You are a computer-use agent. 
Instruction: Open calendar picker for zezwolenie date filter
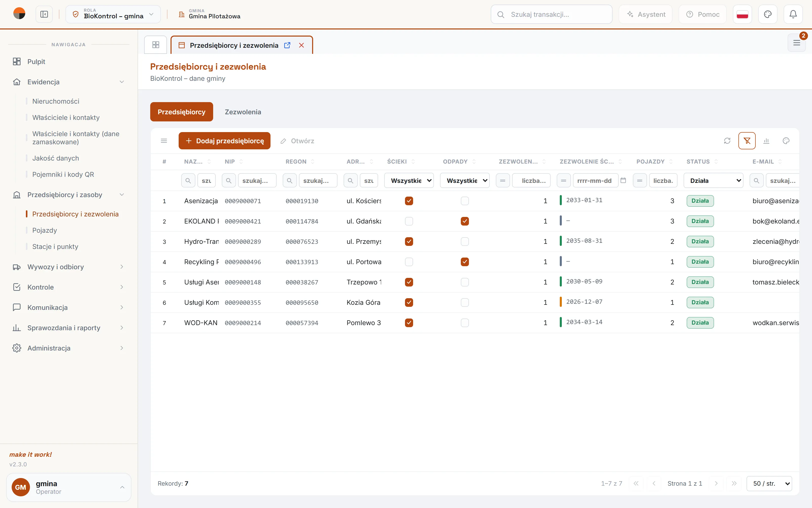point(623,180)
